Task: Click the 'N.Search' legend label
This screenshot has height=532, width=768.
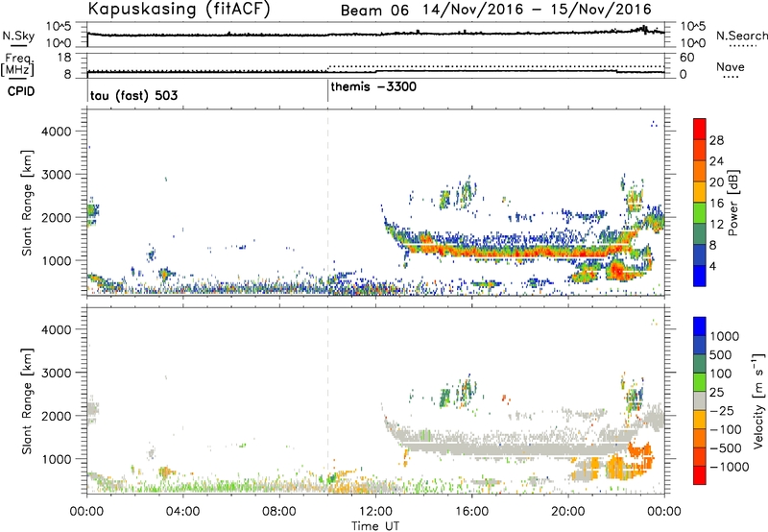Action: click(742, 36)
